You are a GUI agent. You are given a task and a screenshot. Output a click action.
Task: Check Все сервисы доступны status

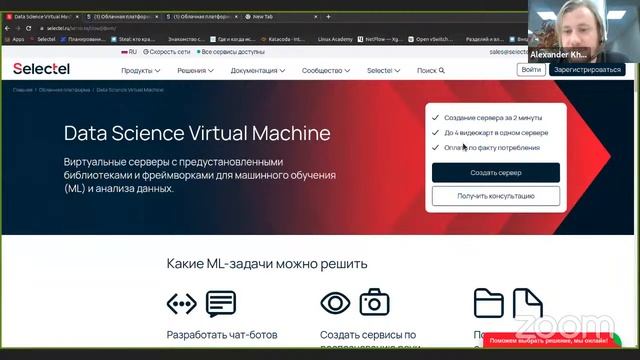(x=231, y=52)
